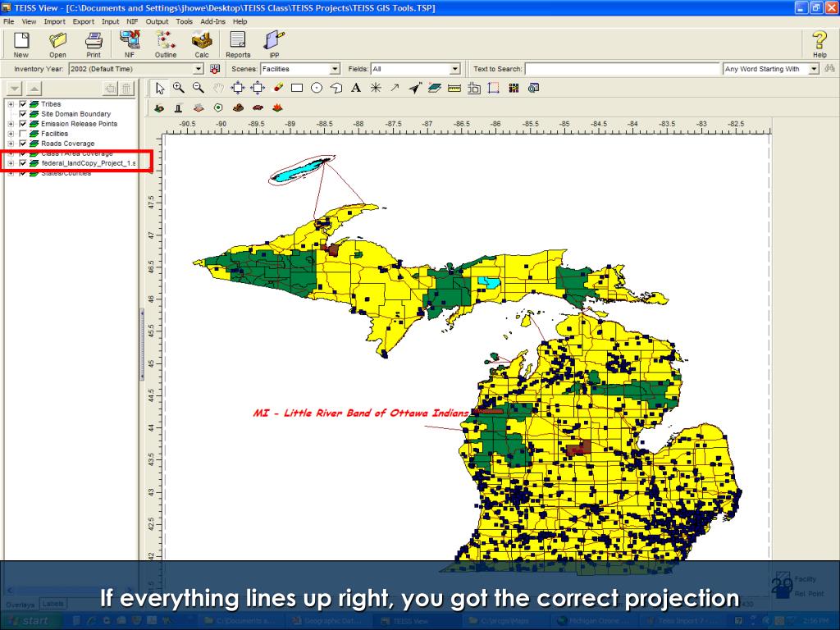Viewport: 840px width, 630px height.
Task: Expand the Facilities layer node
Action: pyautogui.click(x=11, y=134)
